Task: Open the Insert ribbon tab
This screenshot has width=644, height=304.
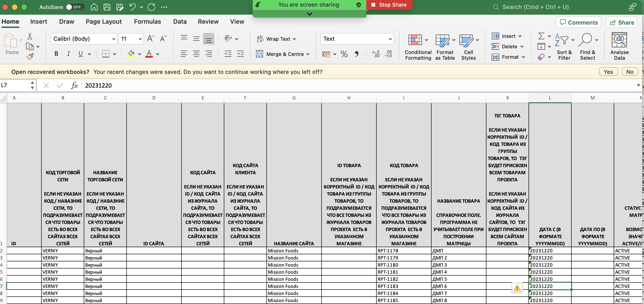Action: [39, 22]
